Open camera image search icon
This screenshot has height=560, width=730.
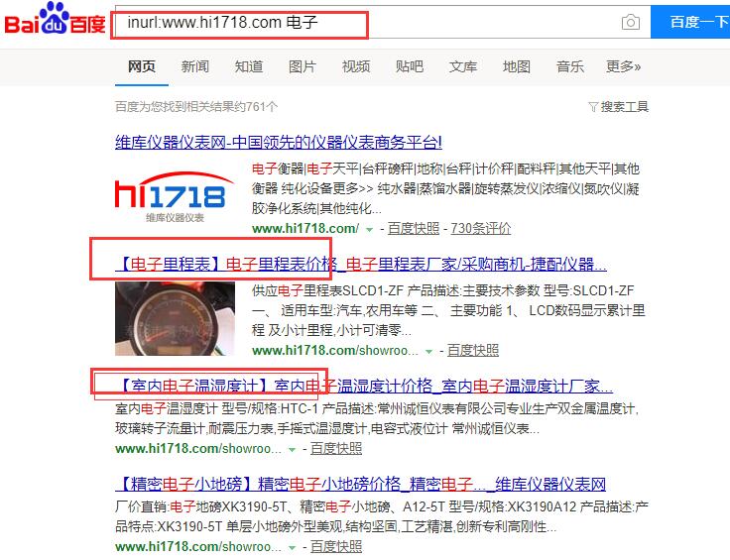point(631,22)
